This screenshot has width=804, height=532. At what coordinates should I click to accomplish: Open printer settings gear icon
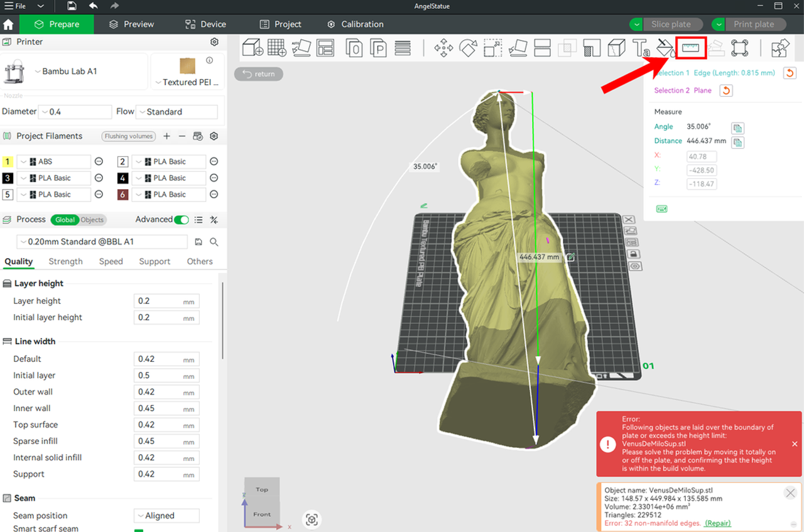(x=214, y=42)
